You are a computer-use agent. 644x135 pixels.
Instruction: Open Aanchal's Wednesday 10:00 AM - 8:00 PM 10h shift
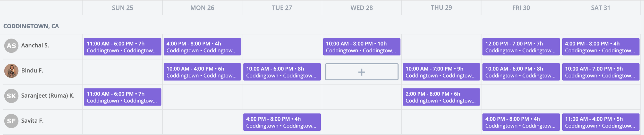point(362,47)
